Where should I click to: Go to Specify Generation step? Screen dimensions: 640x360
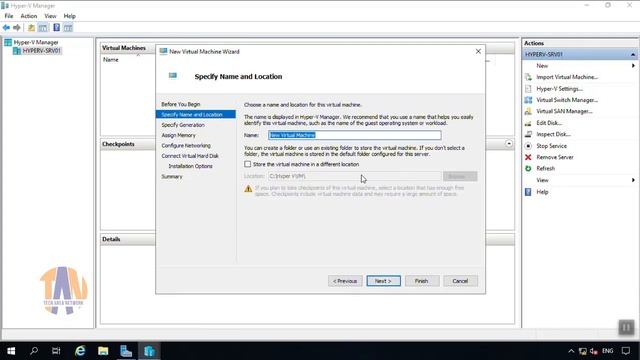click(183, 125)
